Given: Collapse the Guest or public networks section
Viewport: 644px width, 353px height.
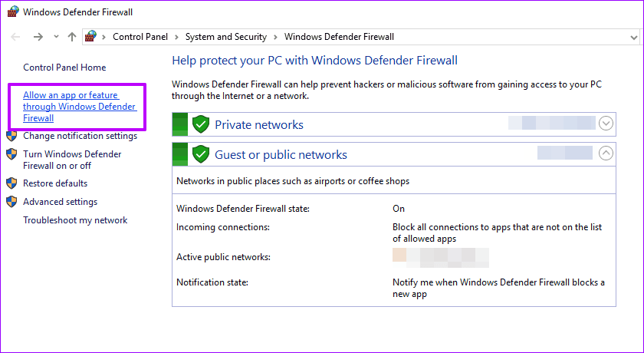Looking at the screenshot, I should [x=606, y=153].
